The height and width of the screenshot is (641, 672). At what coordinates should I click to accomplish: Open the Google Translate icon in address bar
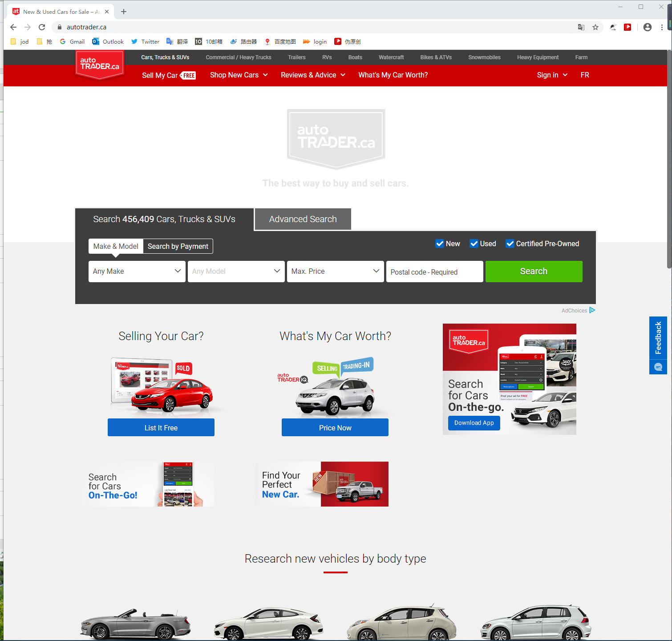tap(581, 27)
